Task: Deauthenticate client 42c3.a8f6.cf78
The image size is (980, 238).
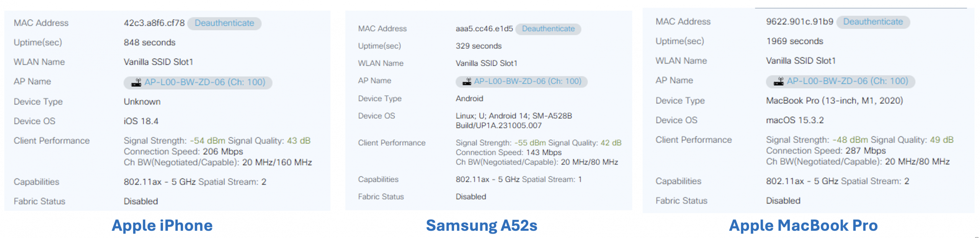Action: [x=224, y=23]
